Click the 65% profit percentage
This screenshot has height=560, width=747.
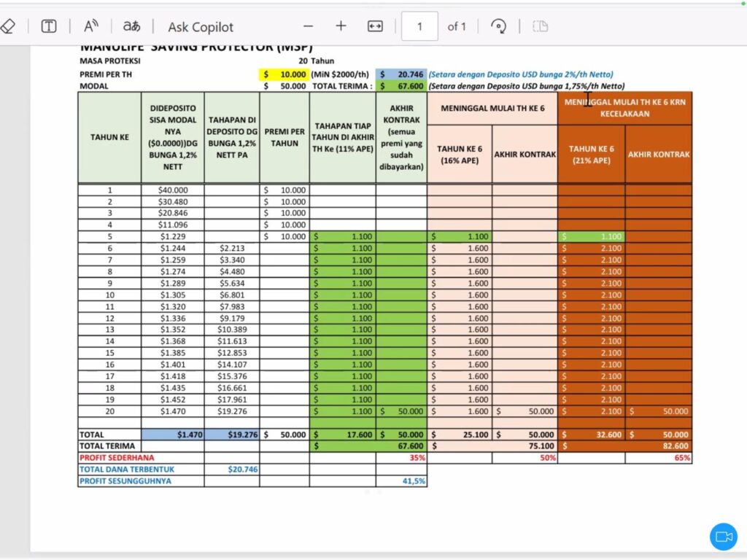tap(682, 458)
